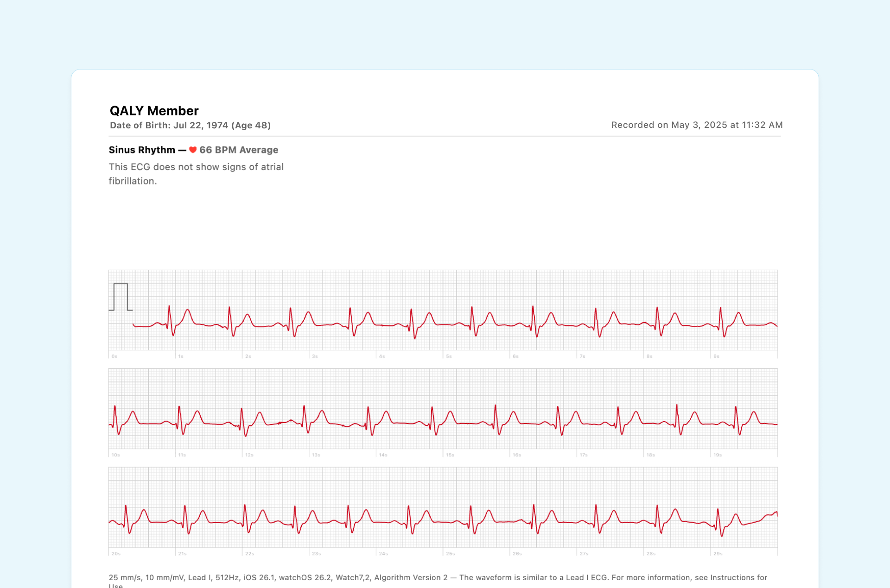This screenshot has width=890, height=588.
Task: Click the 25 mm/s recording settings text
Action: 125,578
